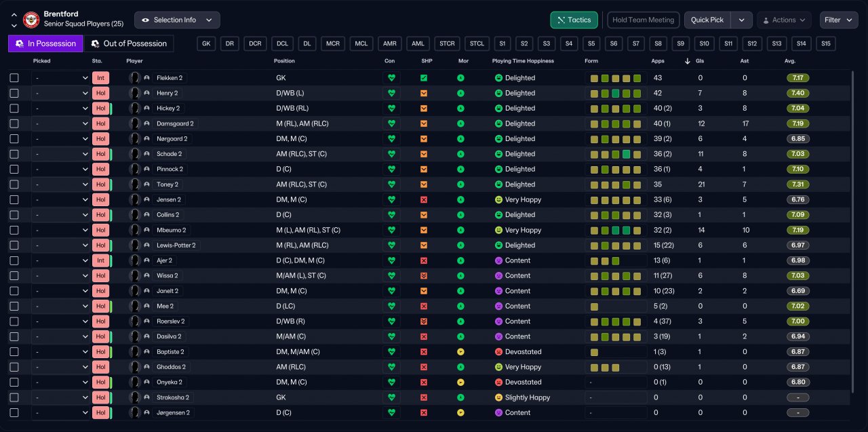
Task: Select the checkbox next to Mbeumo
Action: tap(14, 230)
